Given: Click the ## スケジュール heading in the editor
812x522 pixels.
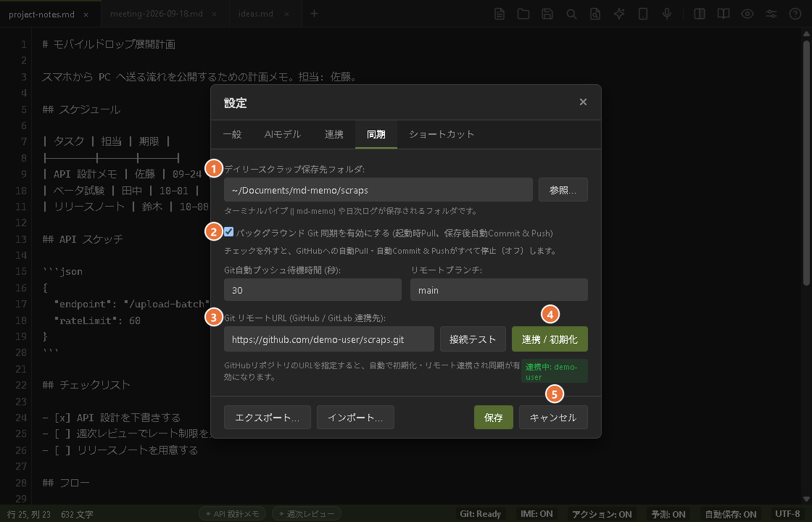Looking at the screenshot, I should pyautogui.click(x=81, y=109).
